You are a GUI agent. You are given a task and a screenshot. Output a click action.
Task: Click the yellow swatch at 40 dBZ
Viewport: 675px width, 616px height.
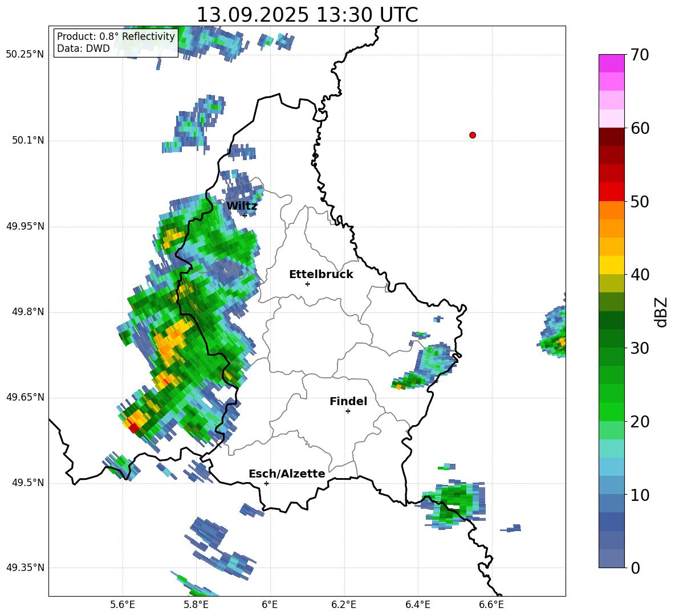(x=611, y=266)
